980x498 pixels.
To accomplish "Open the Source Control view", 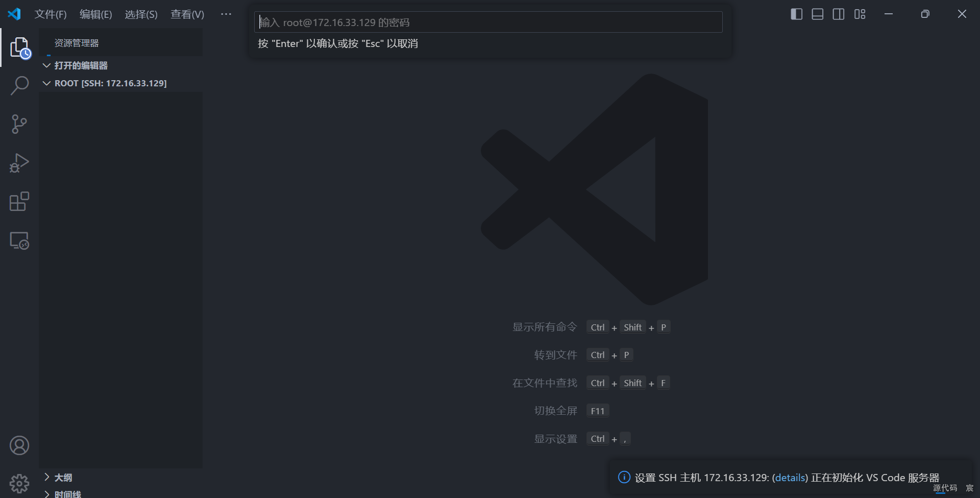I will point(19,124).
